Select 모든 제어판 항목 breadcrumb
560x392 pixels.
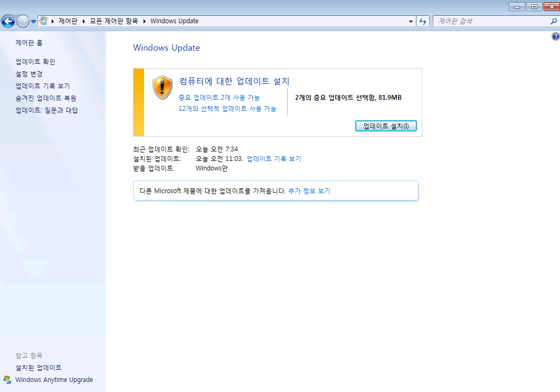[x=113, y=21]
